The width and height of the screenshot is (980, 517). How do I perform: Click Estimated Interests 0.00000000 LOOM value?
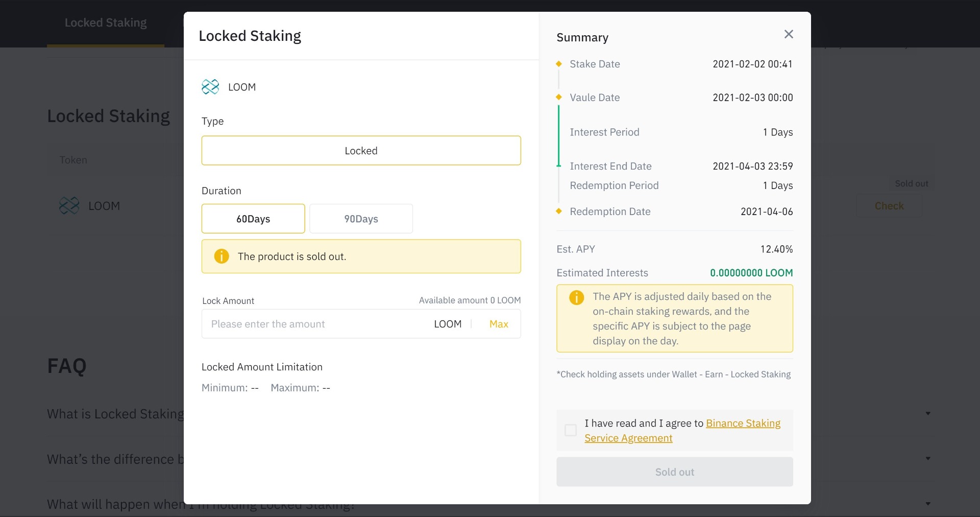point(751,273)
